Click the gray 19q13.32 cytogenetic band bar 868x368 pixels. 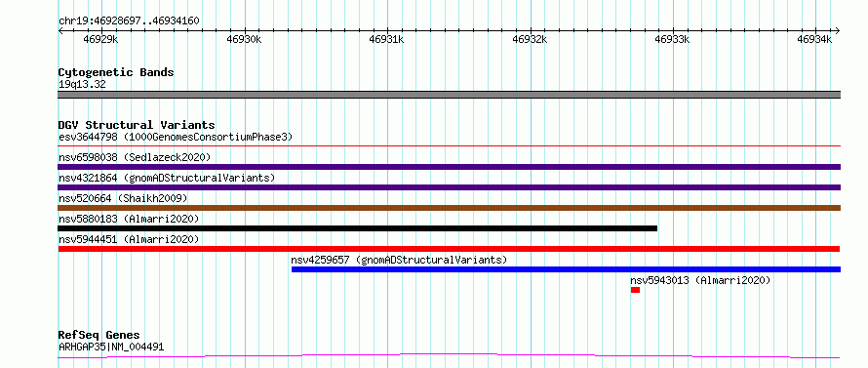coord(449,95)
